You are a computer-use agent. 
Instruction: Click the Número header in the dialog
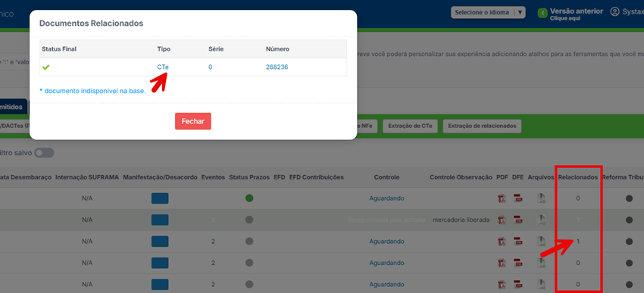[x=277, y=48]
